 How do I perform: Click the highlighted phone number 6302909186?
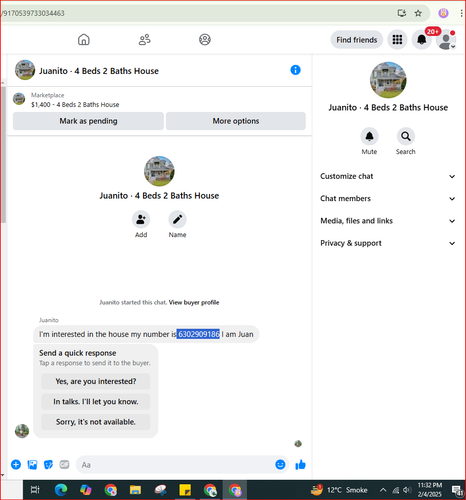coord(198,334)
